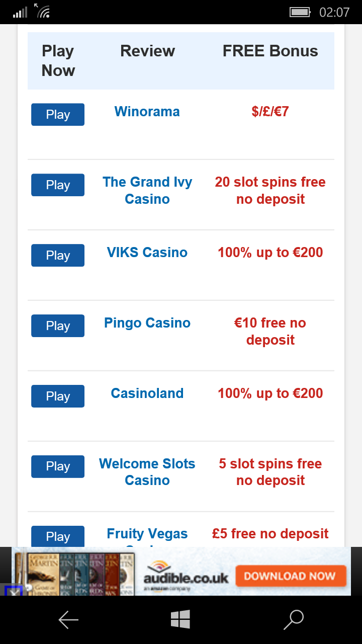Hit the Play button beside VIKS Casino
The image size is (362, 644).
click(x=58, y=256)
